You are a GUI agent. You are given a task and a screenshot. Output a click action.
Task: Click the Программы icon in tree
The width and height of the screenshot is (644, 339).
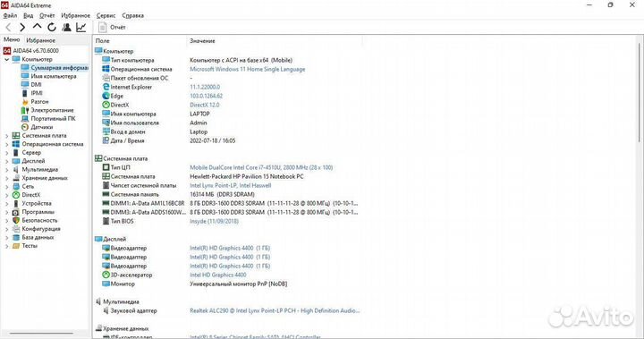[15, 212]
